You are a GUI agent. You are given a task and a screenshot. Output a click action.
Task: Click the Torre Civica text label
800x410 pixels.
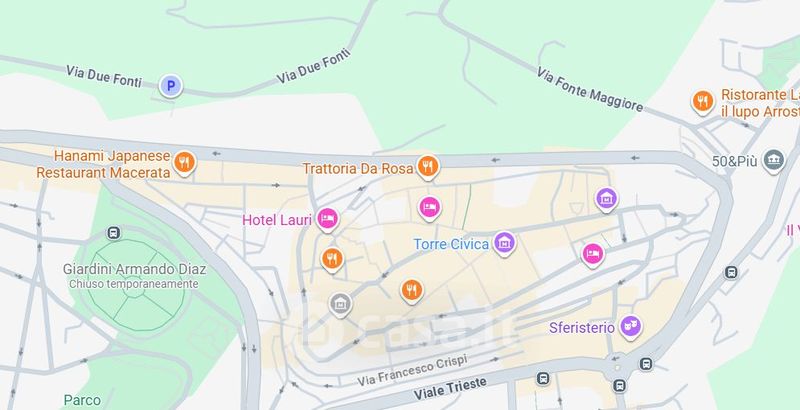[x=451, y=244]
